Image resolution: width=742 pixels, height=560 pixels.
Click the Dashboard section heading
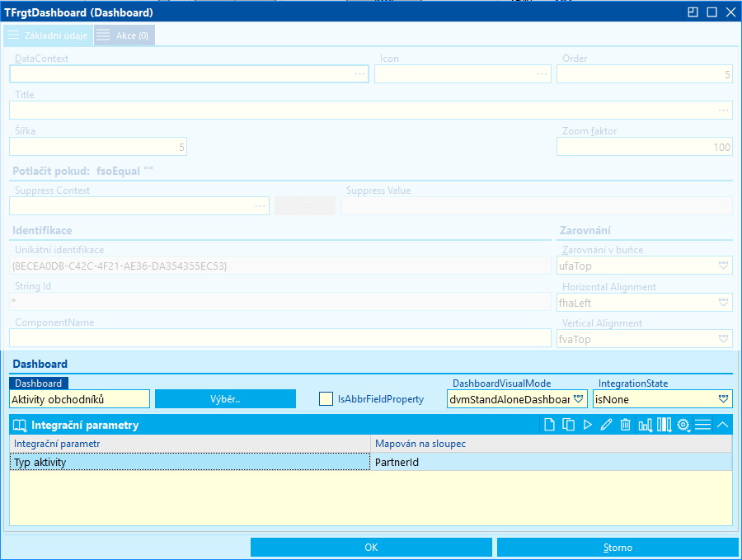40,364
